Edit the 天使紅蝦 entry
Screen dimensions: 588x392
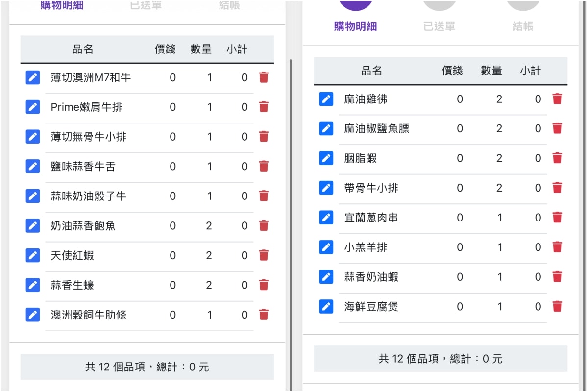pyautogui.click(x=33, y=255)
